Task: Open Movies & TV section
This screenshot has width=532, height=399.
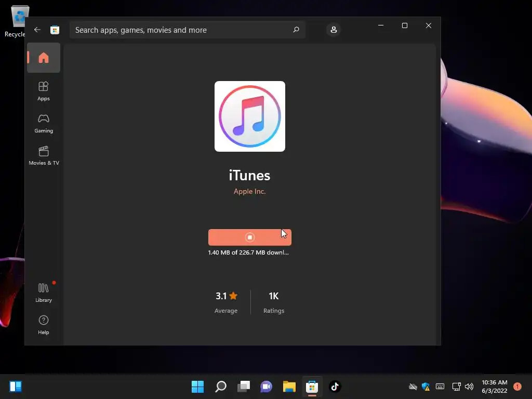Action: click(x=44, y=155)
